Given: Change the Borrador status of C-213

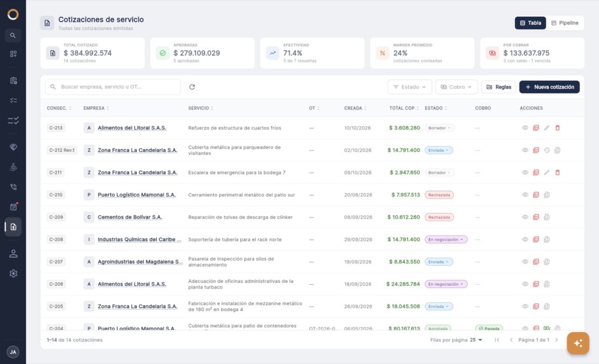Looking at the screenshot, I should point(439,128).
